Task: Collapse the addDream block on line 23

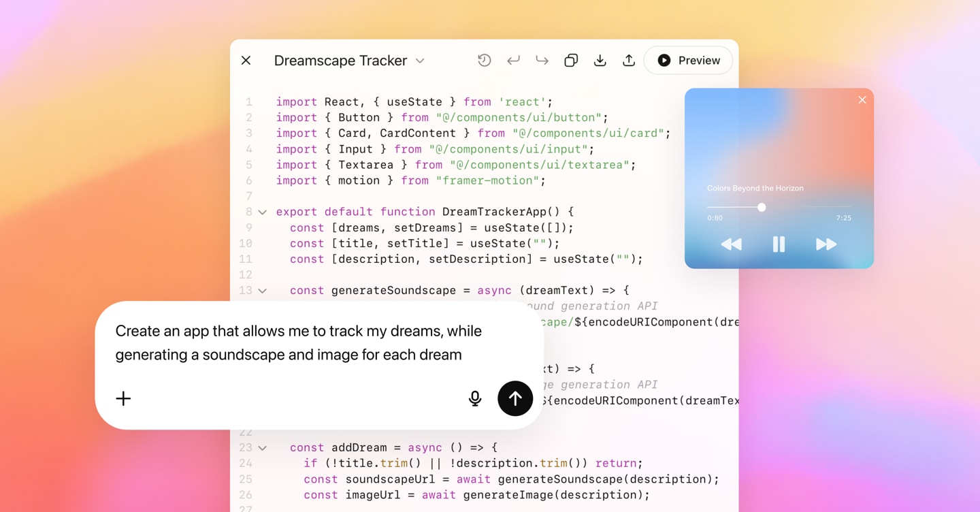Action: [x=261, y=447]
